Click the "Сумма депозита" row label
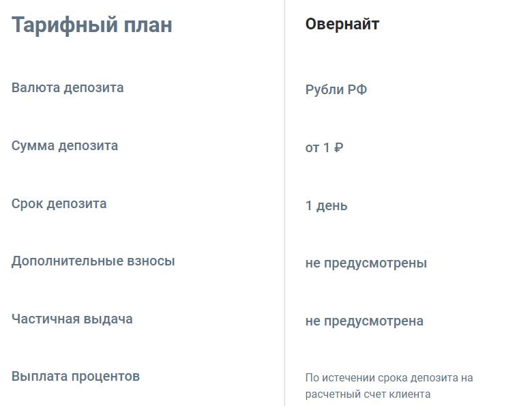Viewport: 532px width, 406px height. (x=65, y=146)
